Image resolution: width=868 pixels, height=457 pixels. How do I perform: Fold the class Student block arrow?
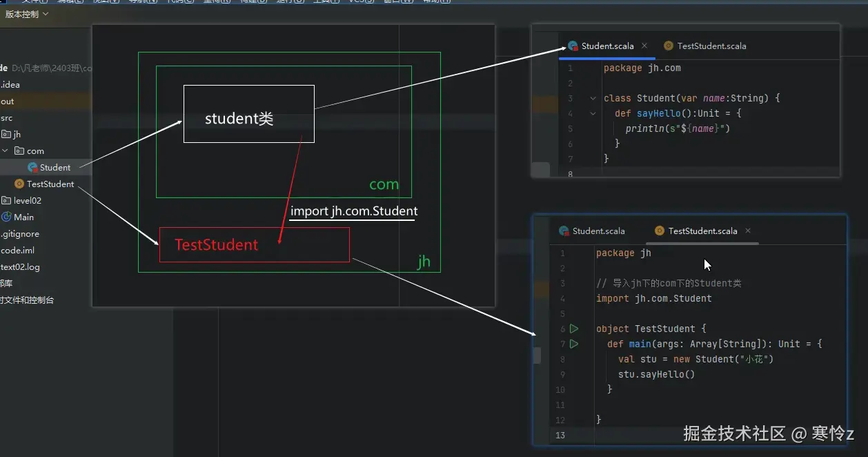[x=593, y=98]
